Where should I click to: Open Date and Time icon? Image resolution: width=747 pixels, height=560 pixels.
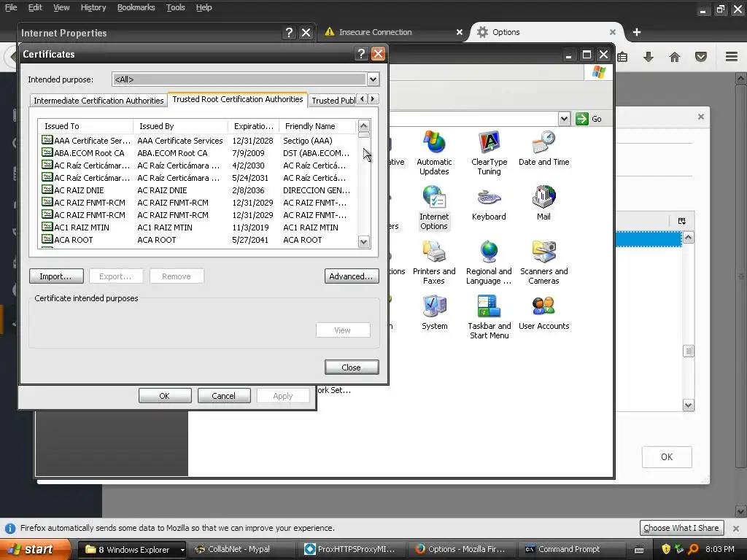click(x=543, y=148)
